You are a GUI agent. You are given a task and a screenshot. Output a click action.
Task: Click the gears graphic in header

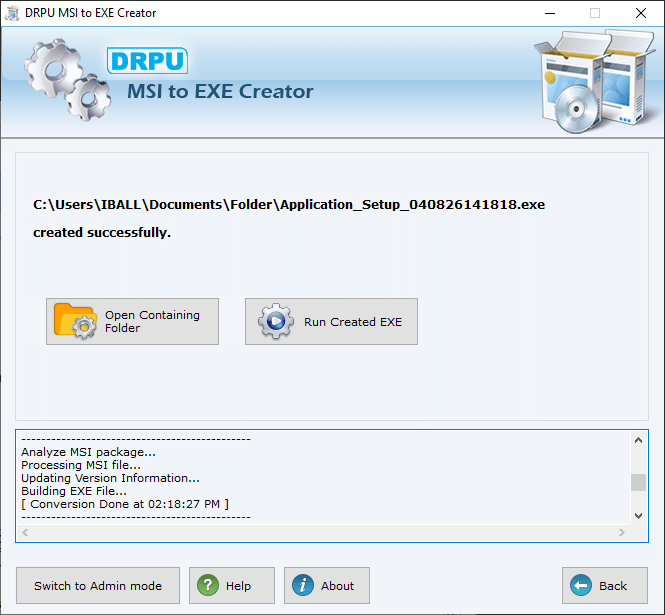[x=68, y=80]
